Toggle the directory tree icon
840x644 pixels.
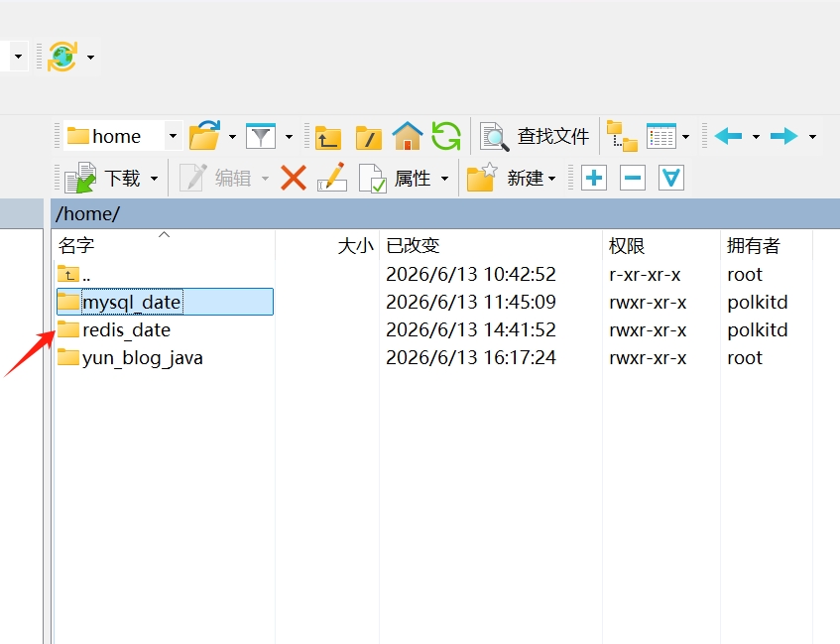[x=622, y=136]
